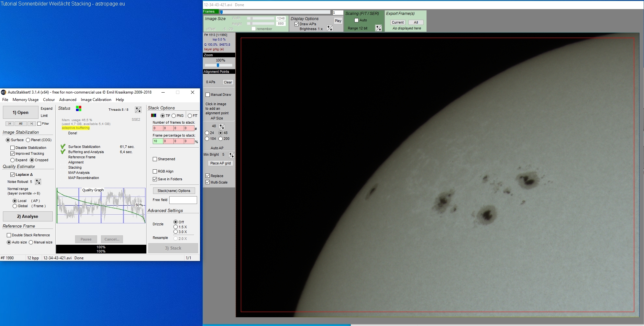The width and height of the screenshot is (644, 326).
Task: Export the Current frame
Action: (x=398, y=22)
